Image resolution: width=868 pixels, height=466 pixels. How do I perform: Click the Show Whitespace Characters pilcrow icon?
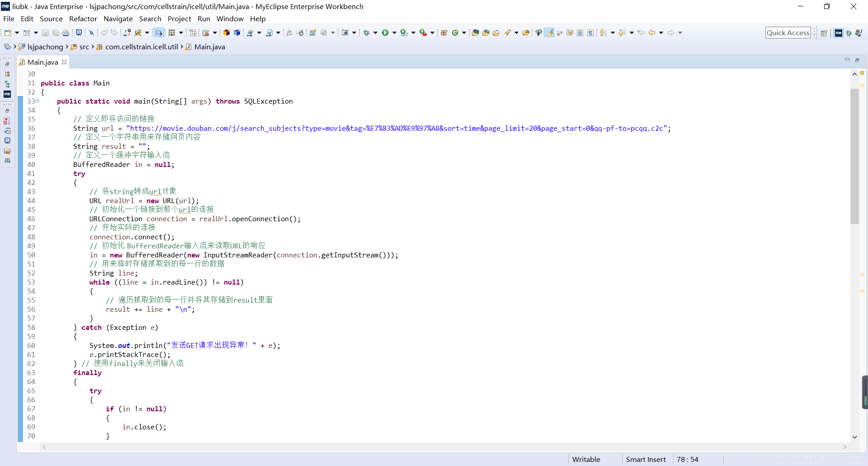click(x=590, y=33)
